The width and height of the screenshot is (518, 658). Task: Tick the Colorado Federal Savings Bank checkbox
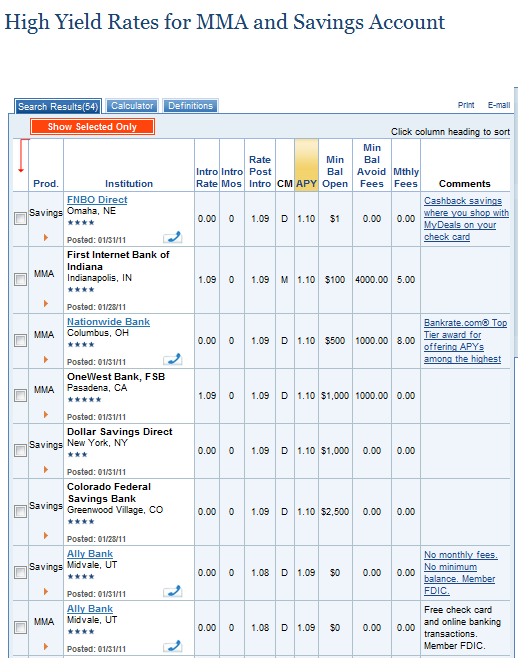[21, 512]
